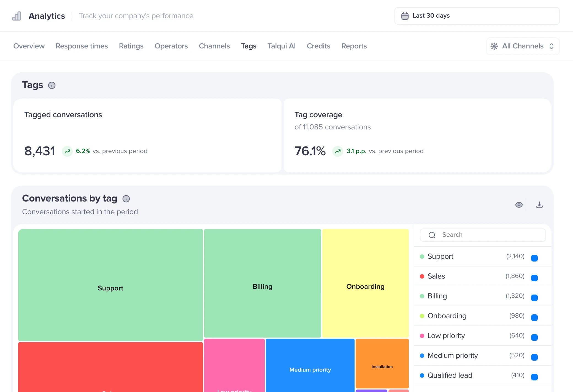Go to the Reports tab
The width and height of the screenshot is (573, 392).
[354, 46]
